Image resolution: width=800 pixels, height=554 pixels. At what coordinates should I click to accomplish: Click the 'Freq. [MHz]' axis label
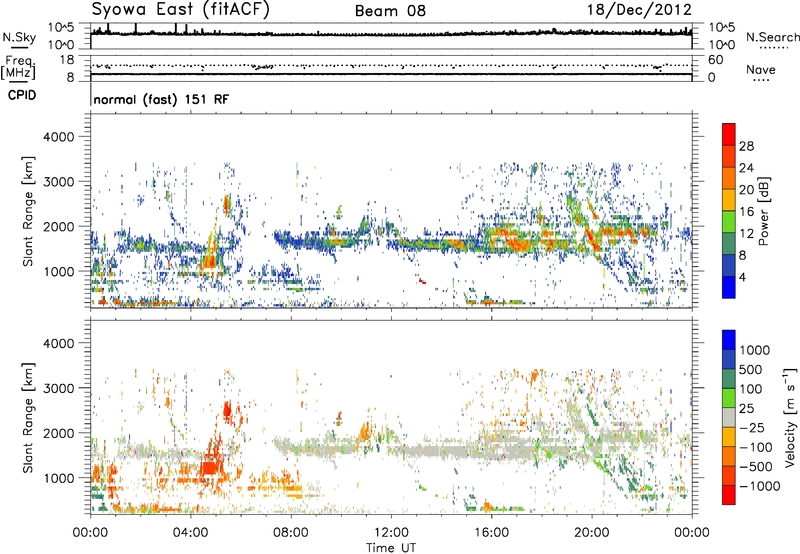(x=19, y=67)
